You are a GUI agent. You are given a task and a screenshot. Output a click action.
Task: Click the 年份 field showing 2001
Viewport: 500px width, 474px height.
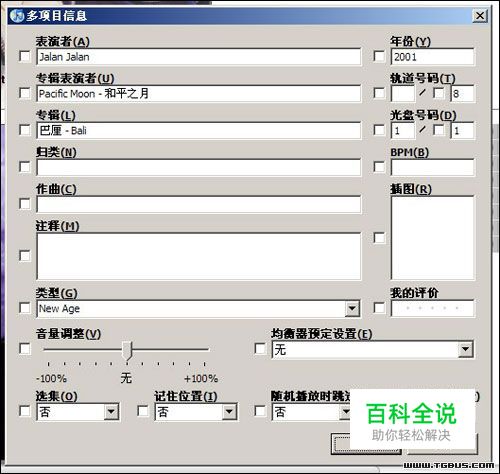pos(432,57)
